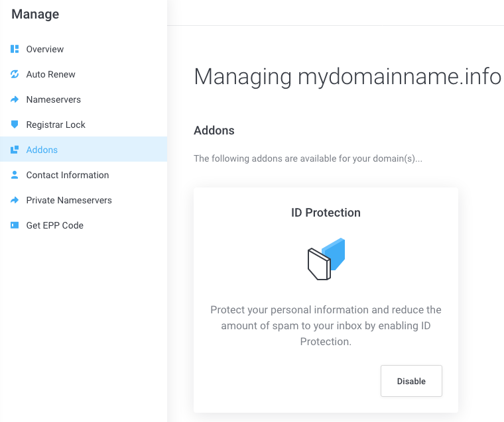Screen dimensions: 504x422
Task: Click the Addons squares icon in sidebar
Action: tap(15, 150)
